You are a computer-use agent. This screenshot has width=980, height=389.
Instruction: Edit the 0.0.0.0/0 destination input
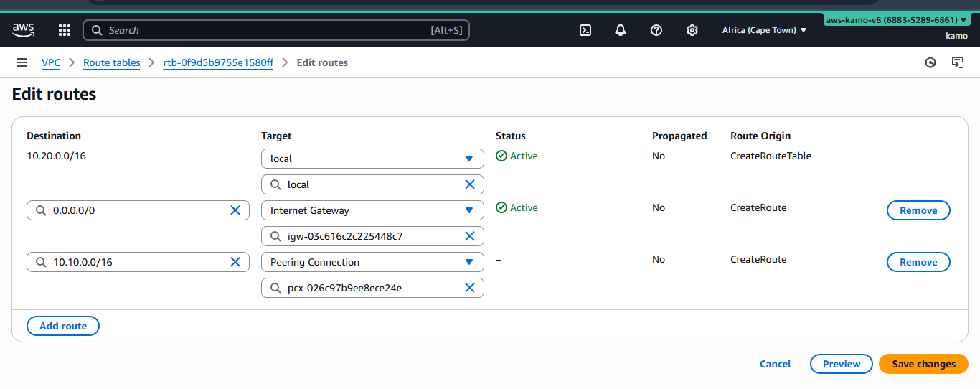pos(136,210)
